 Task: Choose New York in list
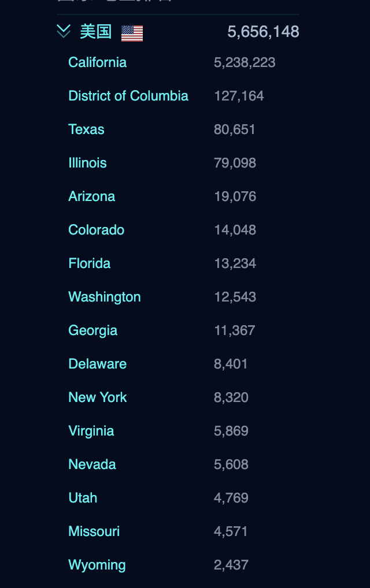coord(97,397)
